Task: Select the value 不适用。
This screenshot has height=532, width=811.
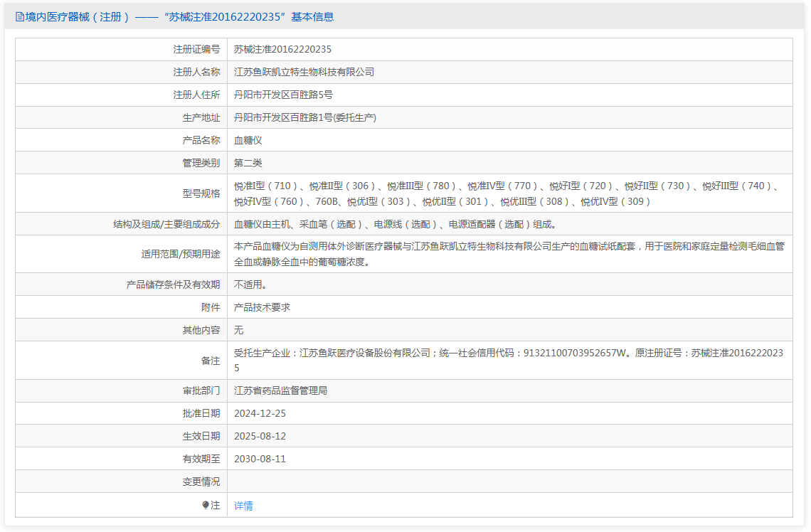Action: [250, 284]
